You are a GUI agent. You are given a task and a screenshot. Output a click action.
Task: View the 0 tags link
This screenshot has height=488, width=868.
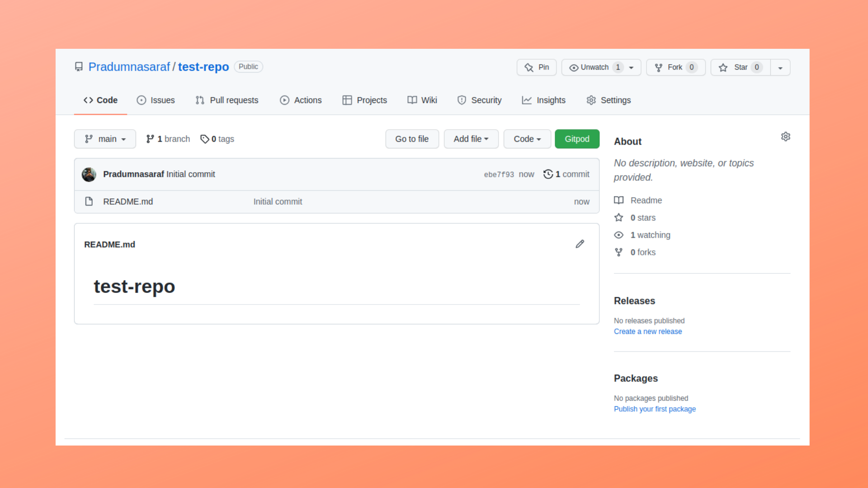click(217, 139)
